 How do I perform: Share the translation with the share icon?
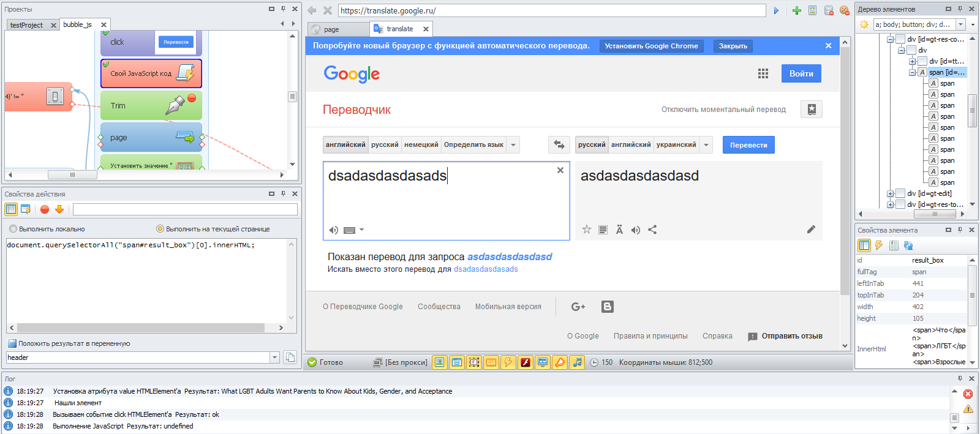tap(652, 230)
